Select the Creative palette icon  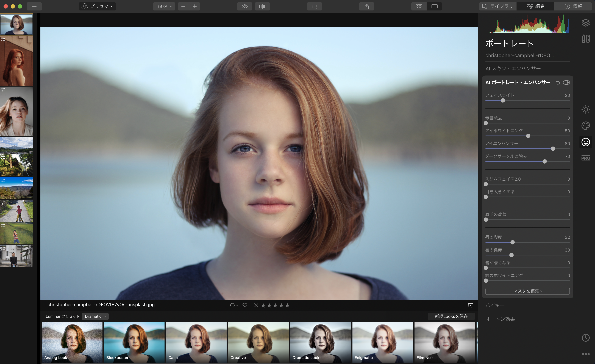(x=586, y=126)
